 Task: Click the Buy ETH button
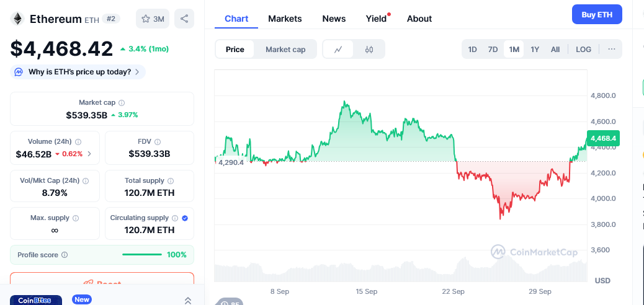click(x=596, y=14)
